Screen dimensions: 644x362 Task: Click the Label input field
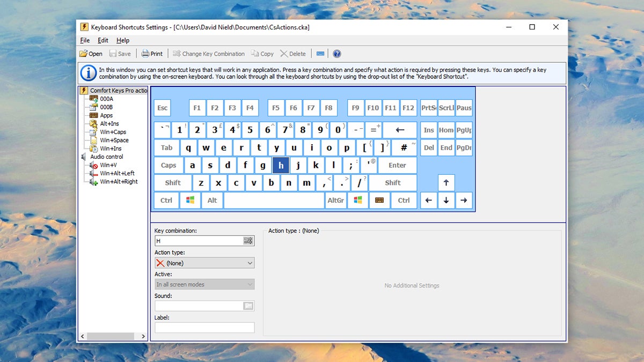pyautogui.click(x=204, y=327)
